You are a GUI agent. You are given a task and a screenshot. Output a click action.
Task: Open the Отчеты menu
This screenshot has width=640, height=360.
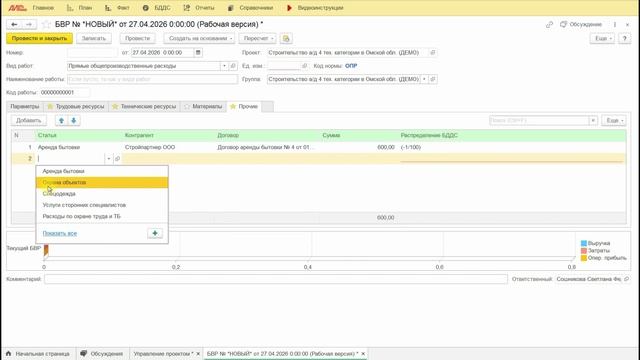point(199,8)
